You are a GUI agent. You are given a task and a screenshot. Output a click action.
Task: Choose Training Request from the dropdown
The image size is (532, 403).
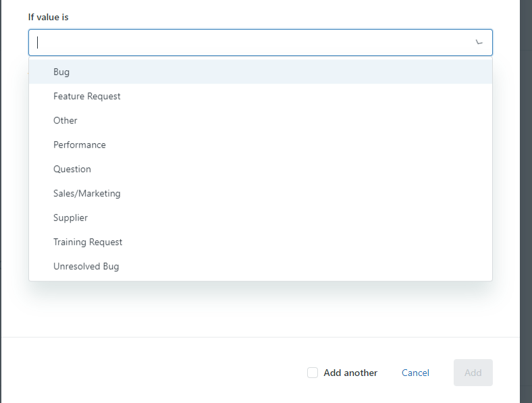point(88,242)
